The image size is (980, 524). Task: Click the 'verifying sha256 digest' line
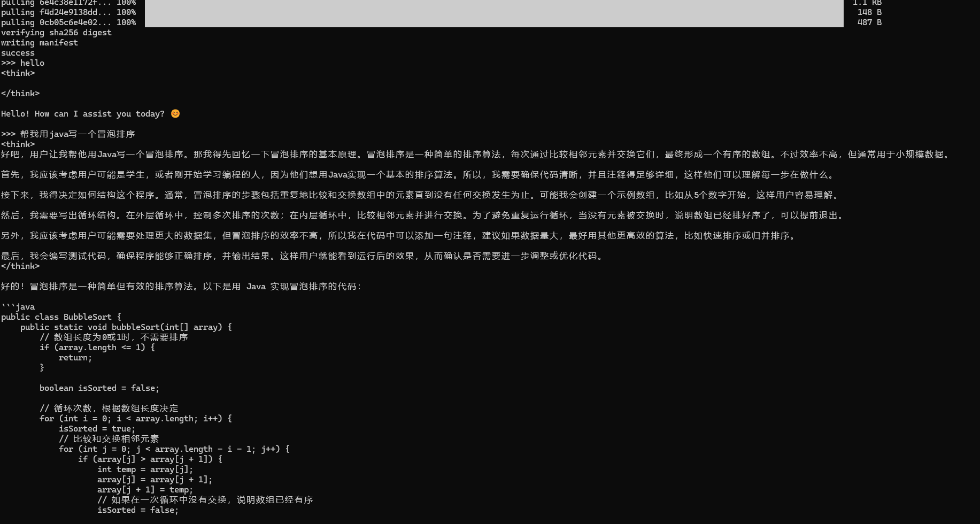click(56, 33)
